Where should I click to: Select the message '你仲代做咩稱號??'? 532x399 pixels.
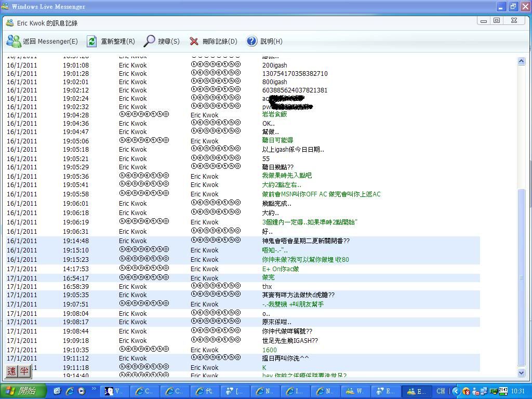point(287,331)
